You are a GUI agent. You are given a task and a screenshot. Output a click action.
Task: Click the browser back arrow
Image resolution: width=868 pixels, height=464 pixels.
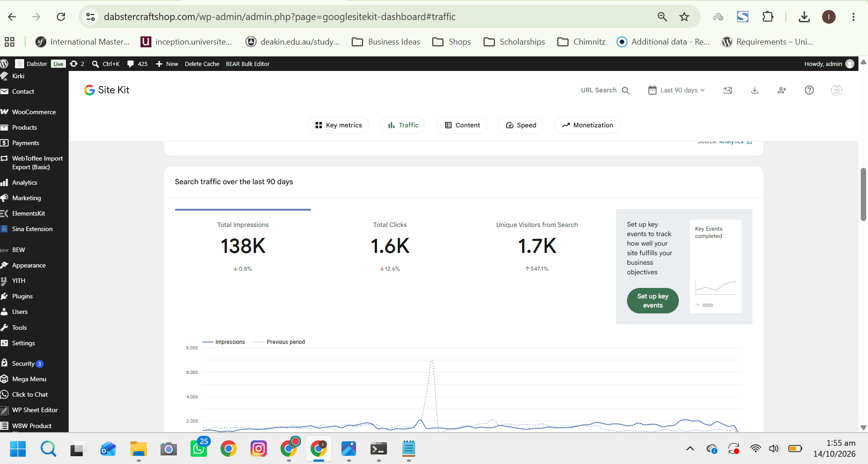point(12,17)
